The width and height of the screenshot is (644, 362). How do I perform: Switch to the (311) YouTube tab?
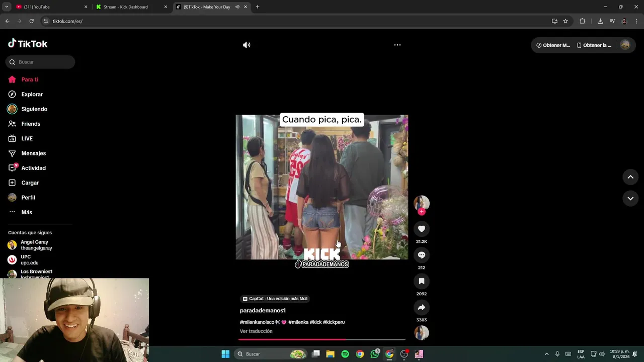51,7
